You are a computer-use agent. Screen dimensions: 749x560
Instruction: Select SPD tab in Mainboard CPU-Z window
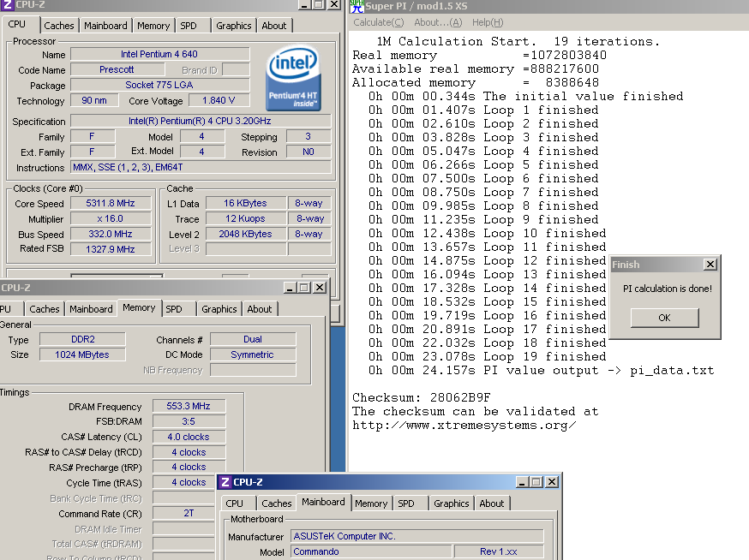pyautogui.click(x=406, y=503)
